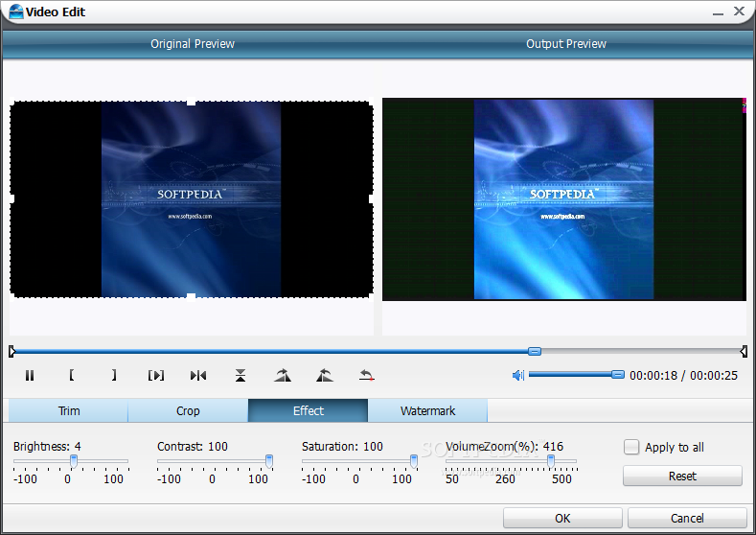
Task: Minimize the Video Edit window
Action: pos(718,12)
